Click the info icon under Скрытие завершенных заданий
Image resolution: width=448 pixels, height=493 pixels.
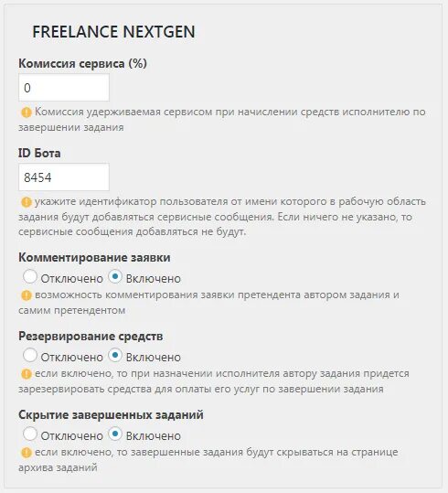click(27, 453)
